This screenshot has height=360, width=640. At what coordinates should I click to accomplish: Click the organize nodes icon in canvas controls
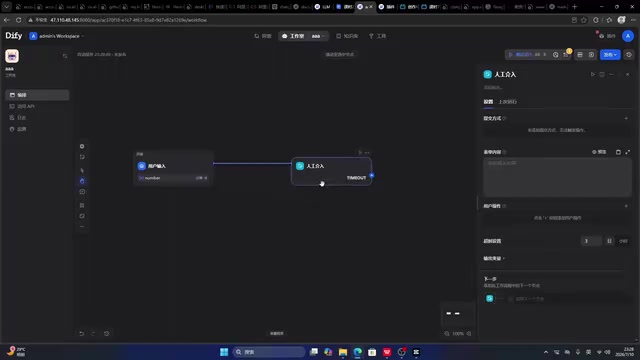click(x=82, y=205)
